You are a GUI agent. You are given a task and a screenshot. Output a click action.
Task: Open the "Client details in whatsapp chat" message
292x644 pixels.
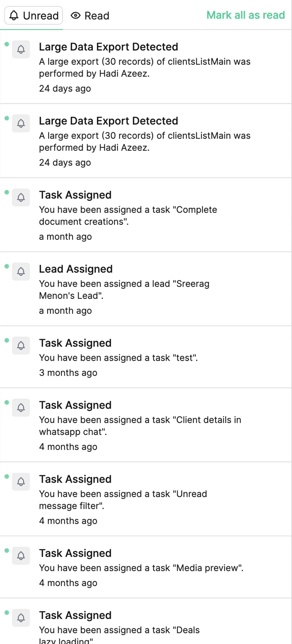coord(140,426)
